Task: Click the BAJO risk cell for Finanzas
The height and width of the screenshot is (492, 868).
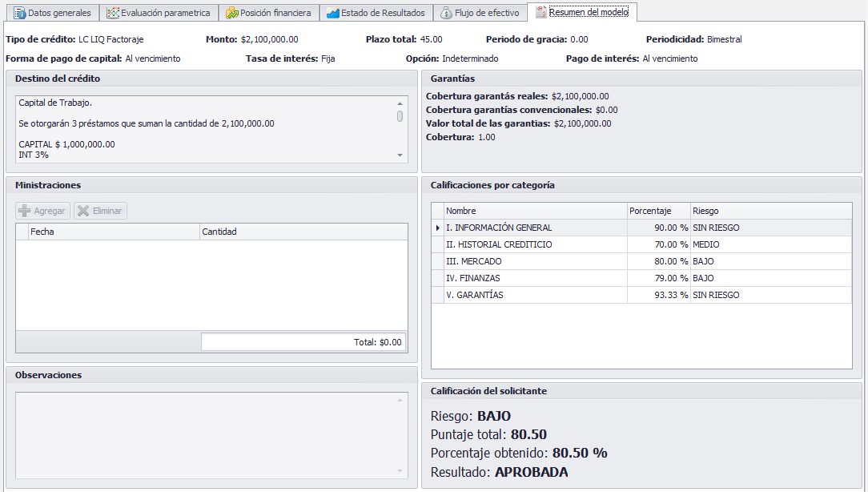Action: (771, 278)
